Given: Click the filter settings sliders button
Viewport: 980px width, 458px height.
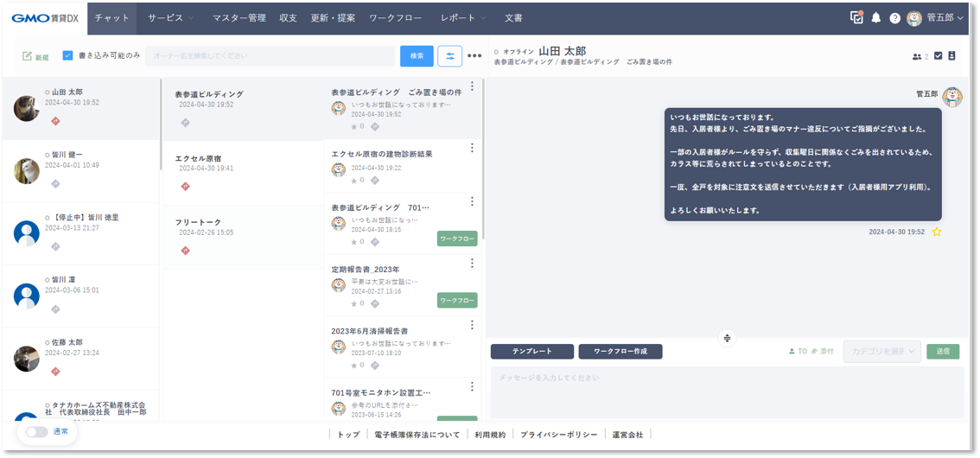Looking at the screenshot, I should click(450, 56).
